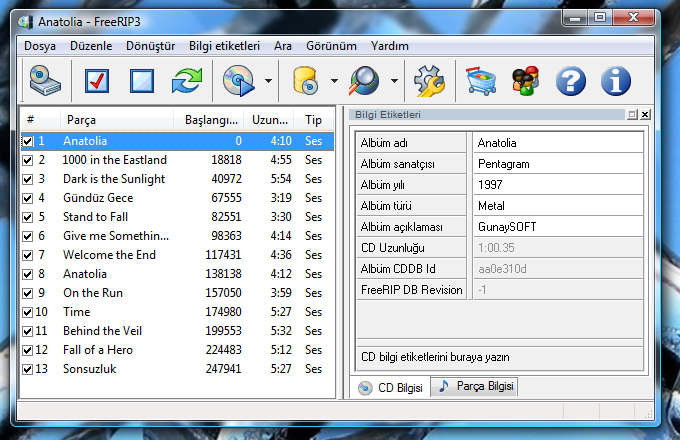Edit the Albüm açıklaması field GunaySOFT

pos(558,227)
